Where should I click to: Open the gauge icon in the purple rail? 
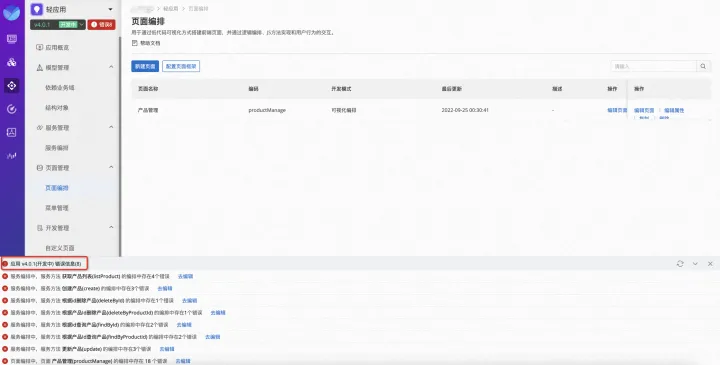[x=12, y=109]
